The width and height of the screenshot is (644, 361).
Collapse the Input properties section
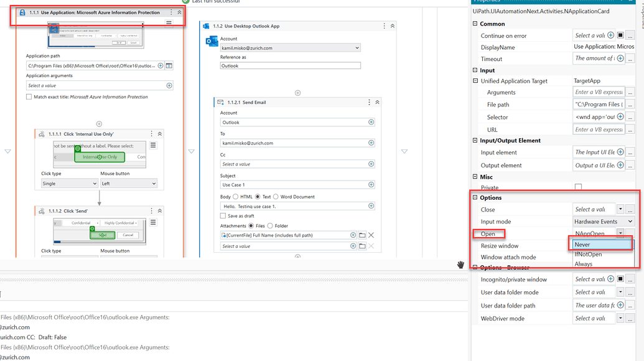[475, 70]
